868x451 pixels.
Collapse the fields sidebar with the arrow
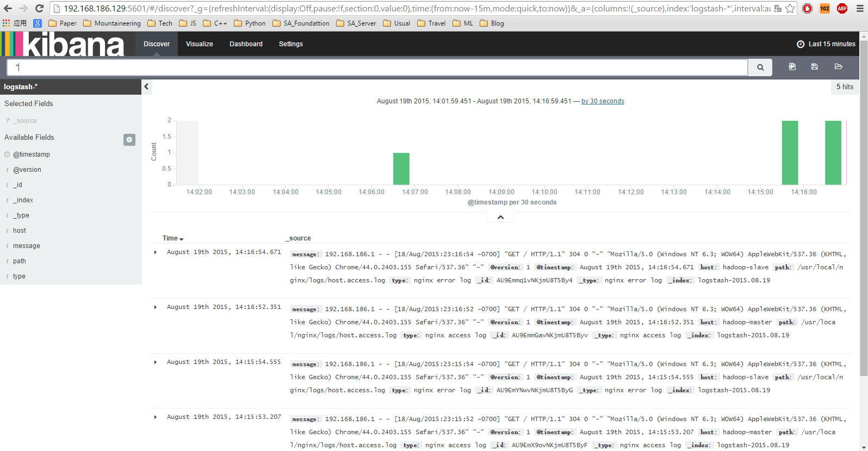click(146, 87)
